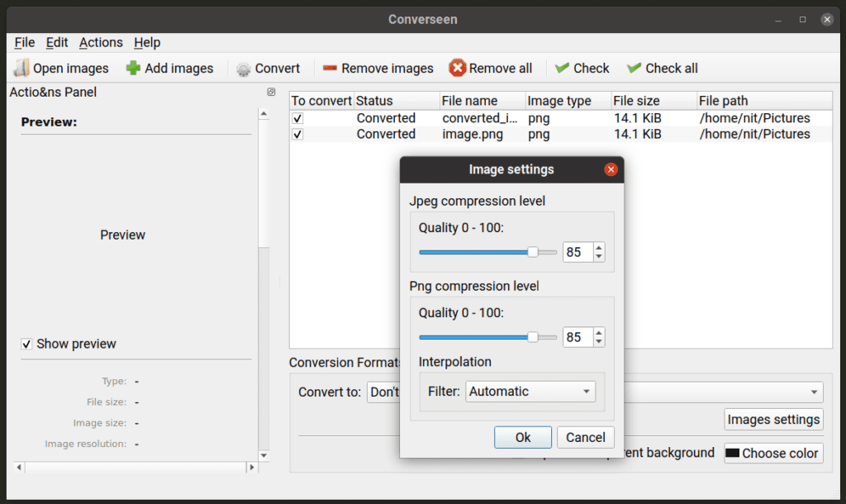Uncheck the To convert box for image.png
Image resolution: width=846 pixels, height=504 pixels.
click(297, 134)
